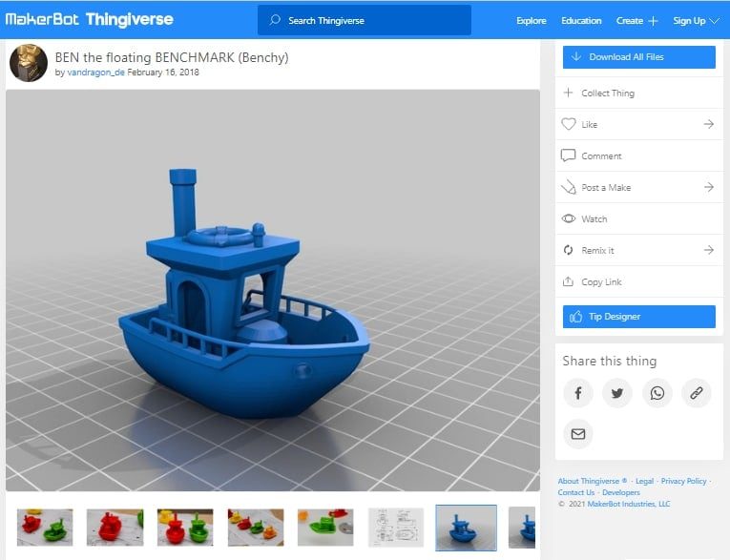
Task: Select fifth thumbnail with green boat
Action: (325, 527)
